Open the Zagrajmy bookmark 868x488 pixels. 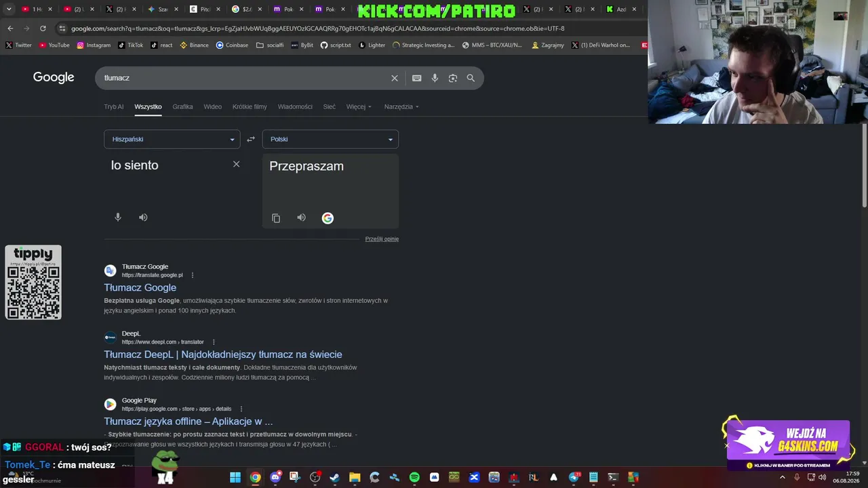tap(549, 45)
